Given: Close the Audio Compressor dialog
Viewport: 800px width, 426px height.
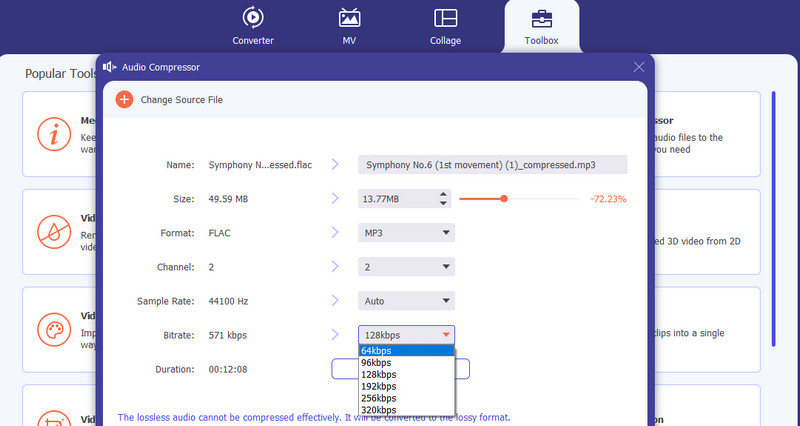Looking at the screenshot, I should pos(639,67).
